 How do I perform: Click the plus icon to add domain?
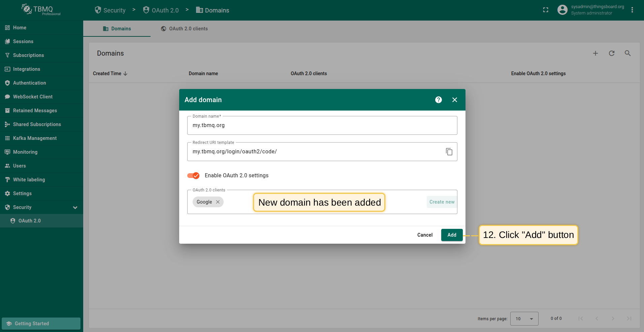pos(595,53)
